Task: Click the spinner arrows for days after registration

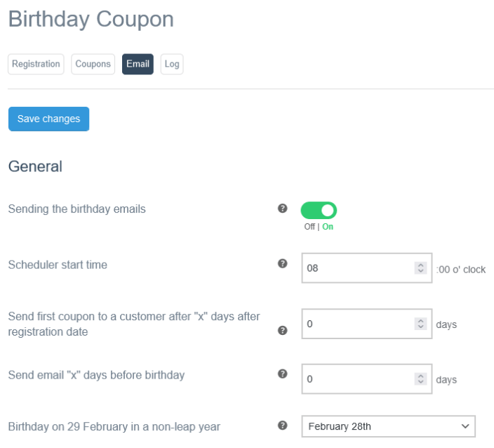Action: pos(420,324)
